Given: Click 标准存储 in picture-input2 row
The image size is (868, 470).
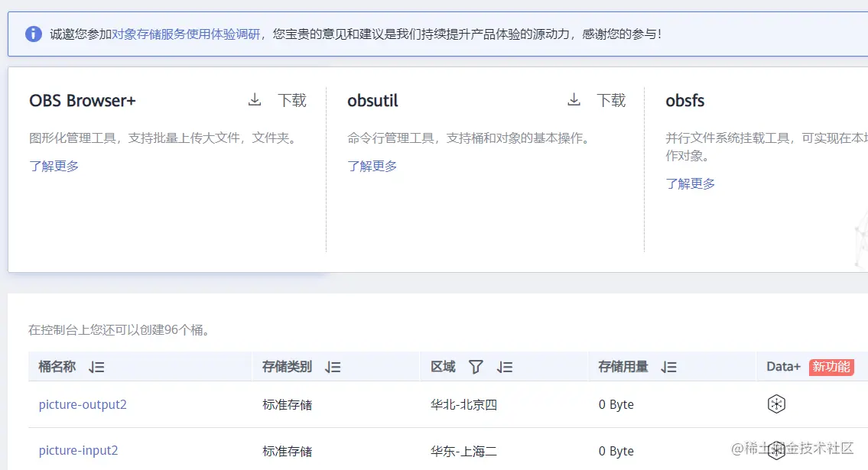Looking at the screenshot, I should pyautogui.click(x=288, y=451).
